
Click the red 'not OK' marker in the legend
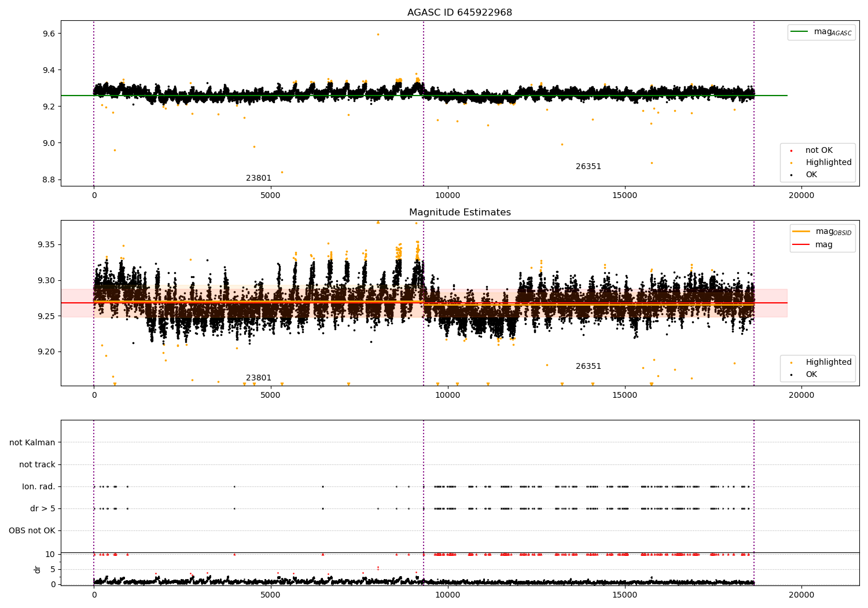tap(792, 151)
